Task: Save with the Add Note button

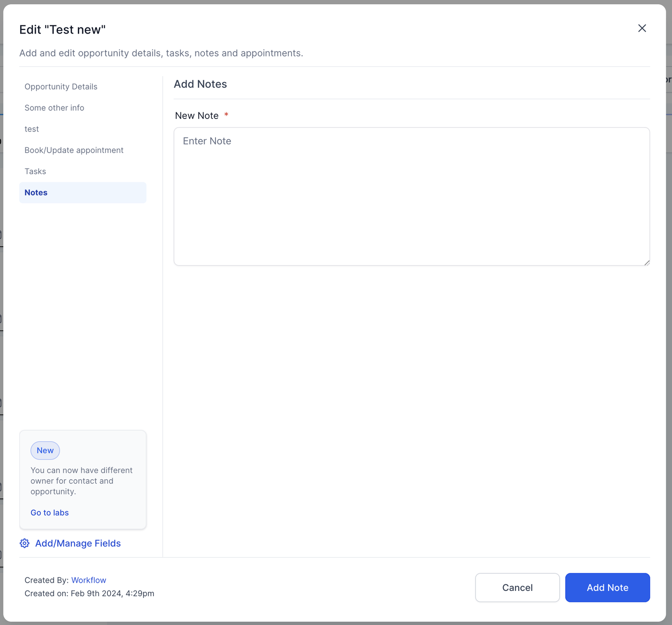Action: tap(607, 588)
